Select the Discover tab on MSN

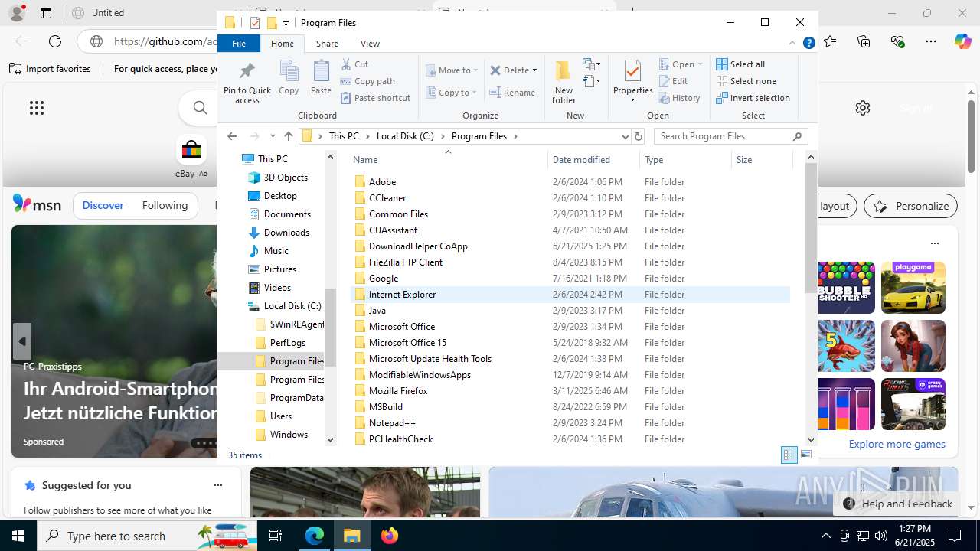pyautogui.click(x=103, y=205)
